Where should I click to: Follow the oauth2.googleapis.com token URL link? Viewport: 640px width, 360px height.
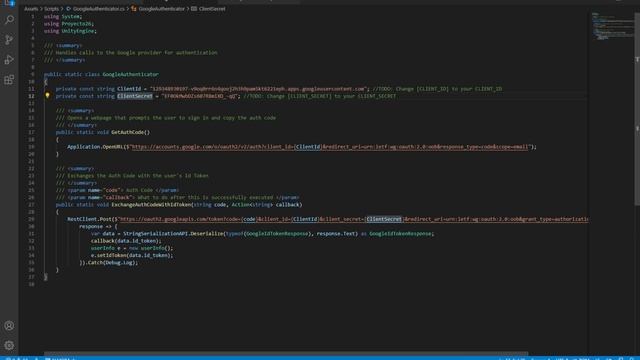[353, 219]
